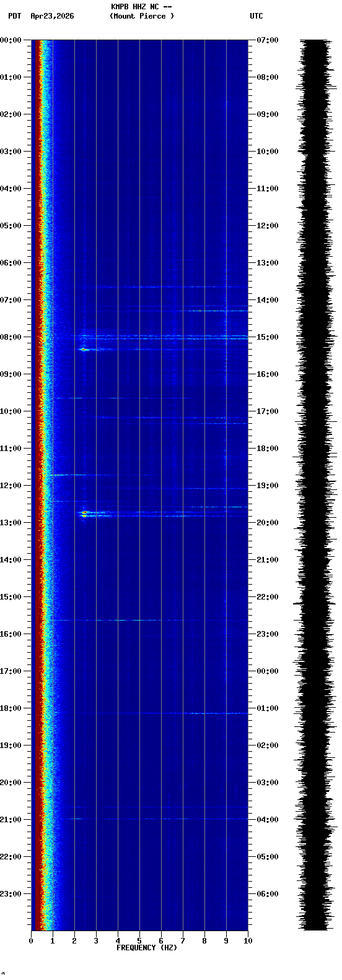Click the bright 2.5 Hz event near 08:20 PDT
Image resolution: width=342 pixels, height=980 pixels.
coord(84,350)
